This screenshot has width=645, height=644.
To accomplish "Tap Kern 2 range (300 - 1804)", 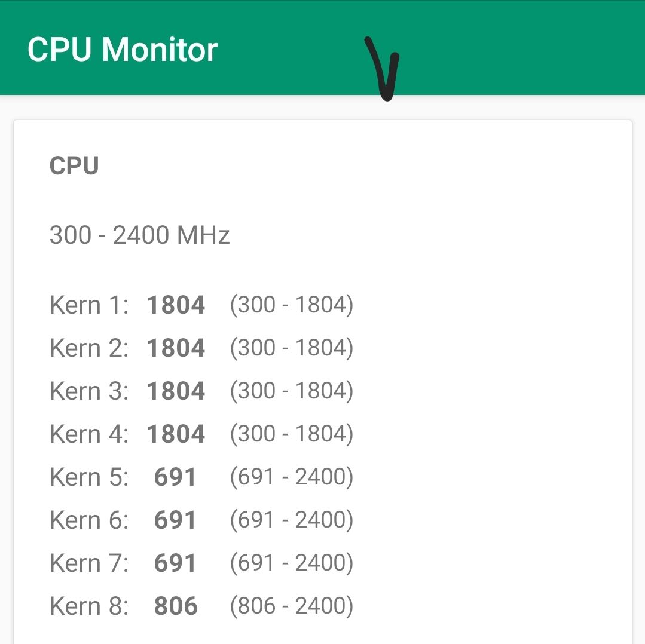I will tap(292, 348).
